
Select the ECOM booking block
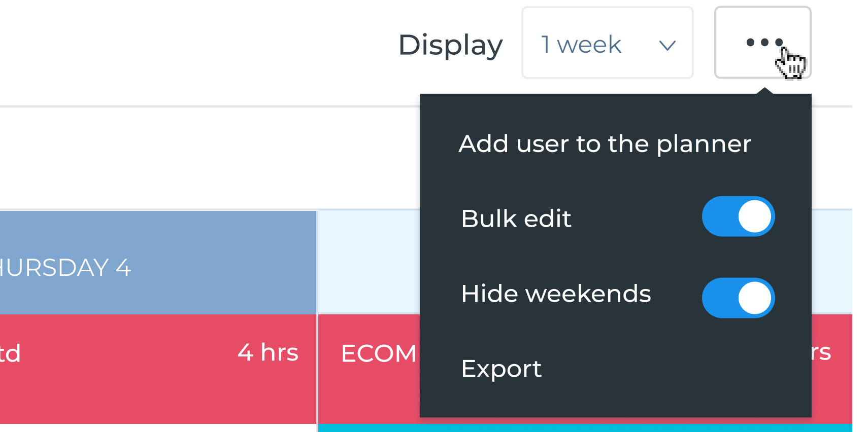tap(378, 354)
